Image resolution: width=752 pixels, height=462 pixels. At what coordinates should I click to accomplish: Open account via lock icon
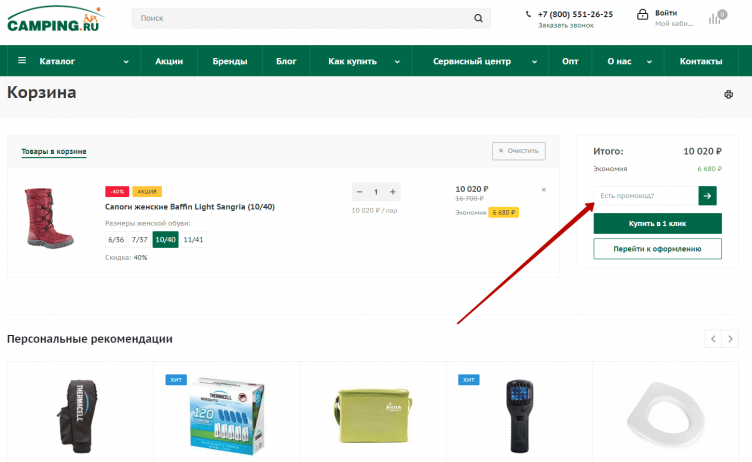(x=642, y=15)
